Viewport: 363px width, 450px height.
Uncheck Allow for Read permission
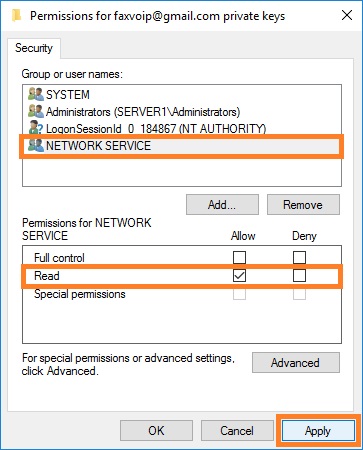pos(239,276)
